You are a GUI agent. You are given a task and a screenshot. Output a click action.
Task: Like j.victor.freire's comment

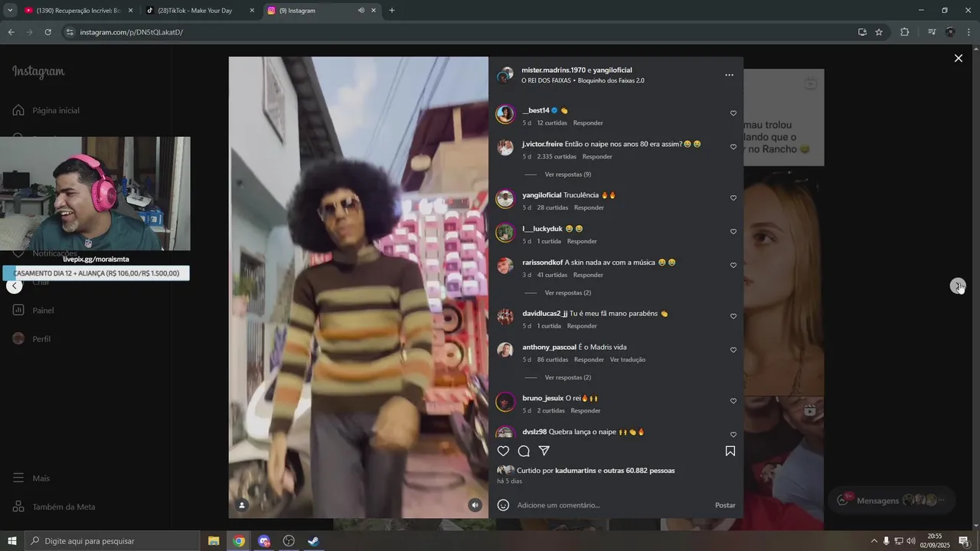tap(733, 147)
